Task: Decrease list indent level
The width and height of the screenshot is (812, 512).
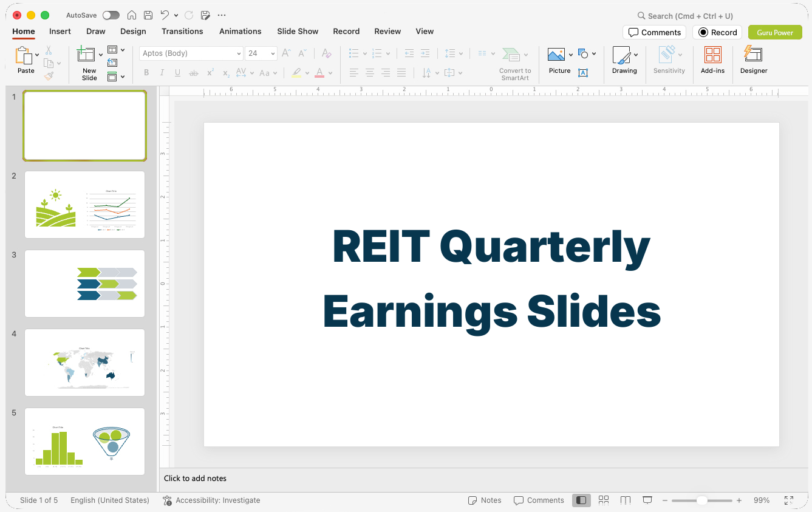Action: (409, 53)
